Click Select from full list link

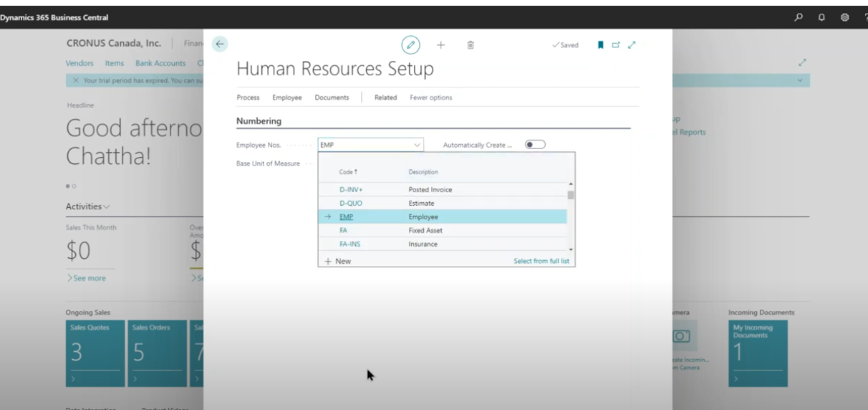coord(541,261)
